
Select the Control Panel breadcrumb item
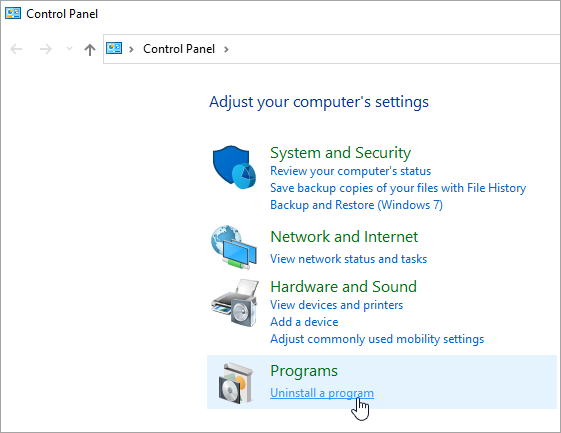179,49
